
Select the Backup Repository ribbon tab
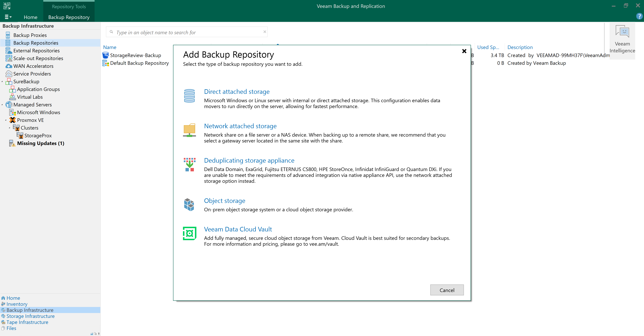pyautogui.click(x=69, y=17)
